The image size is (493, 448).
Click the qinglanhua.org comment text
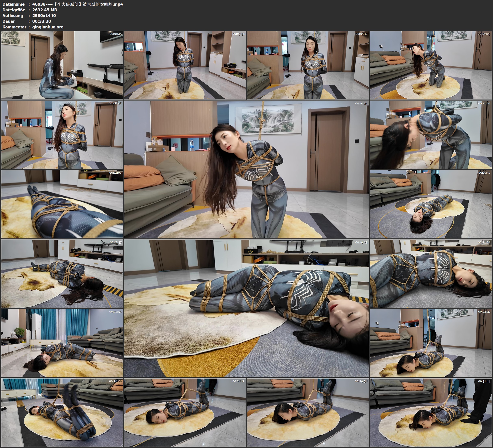(x=48, y=27)
